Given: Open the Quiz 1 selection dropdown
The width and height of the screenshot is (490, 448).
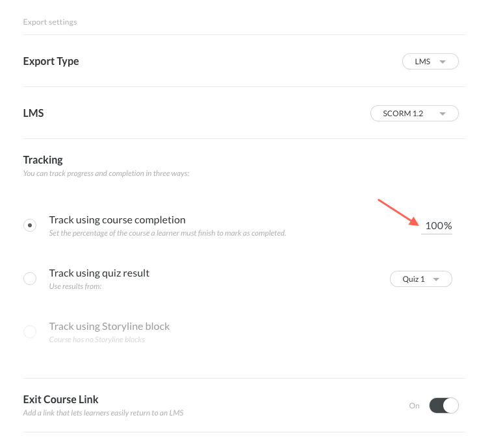Looking at the screenshot, I should pos(420,279).
